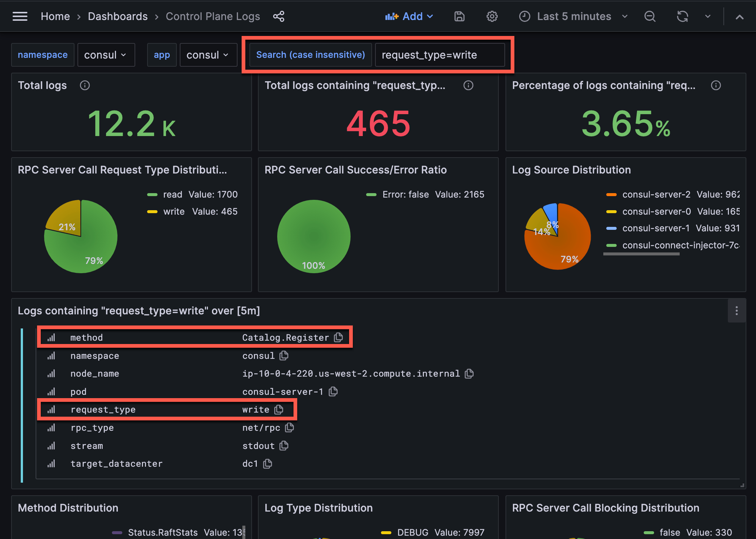The height and width of the screenshot is (539, 756).
Task: Open the namespace consul dropdown
Action: [106, 55]
